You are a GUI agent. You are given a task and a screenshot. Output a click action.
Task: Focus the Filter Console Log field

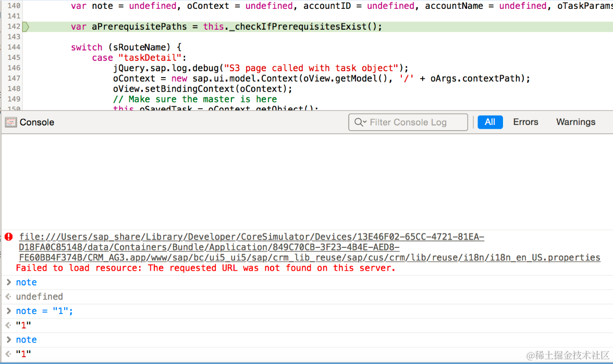[x=408, y=122]
